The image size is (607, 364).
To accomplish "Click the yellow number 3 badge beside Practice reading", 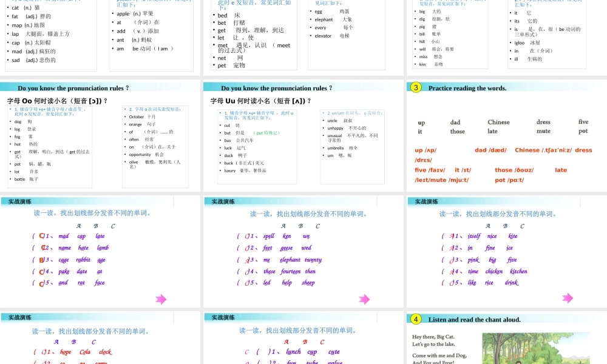I will pyautogui.click(x=416, y=87).
